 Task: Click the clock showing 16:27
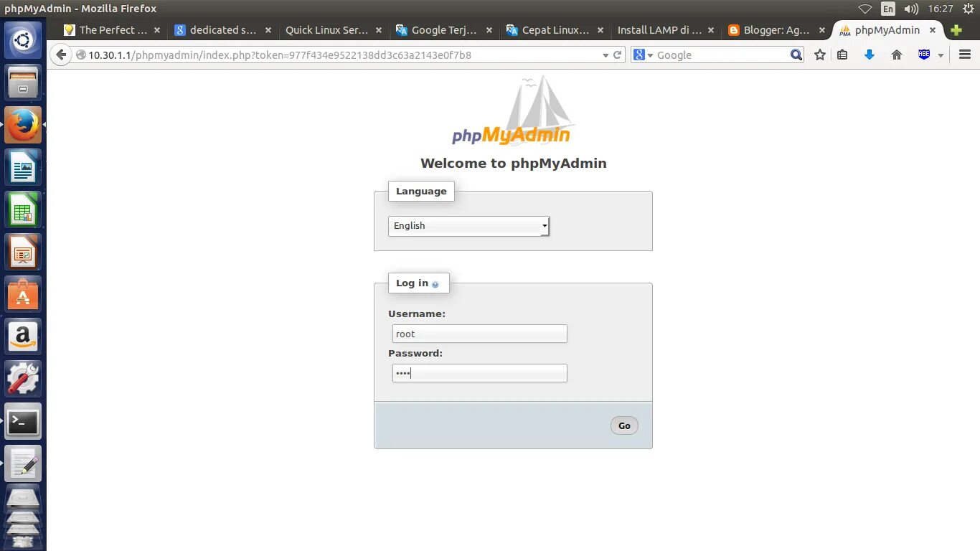940,9
